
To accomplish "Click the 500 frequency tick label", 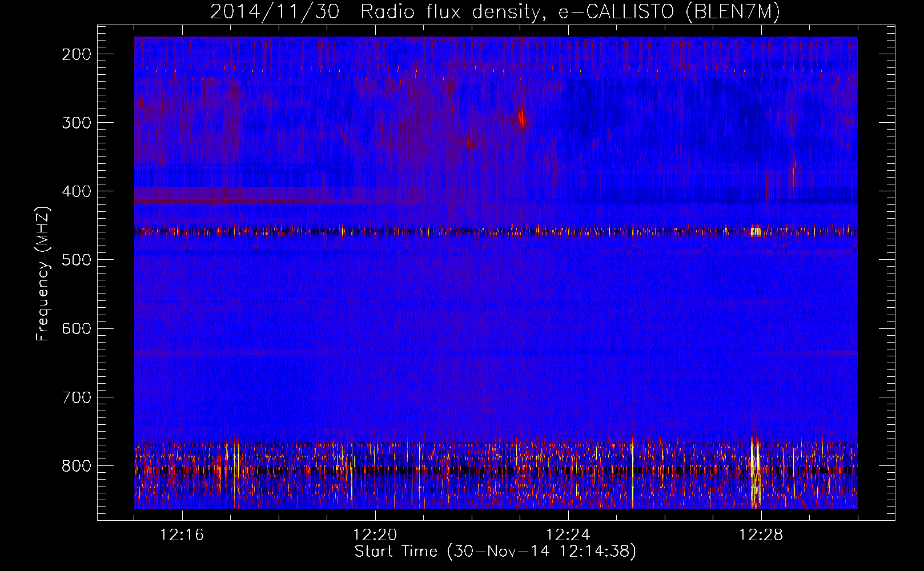I will click(77, 260).
